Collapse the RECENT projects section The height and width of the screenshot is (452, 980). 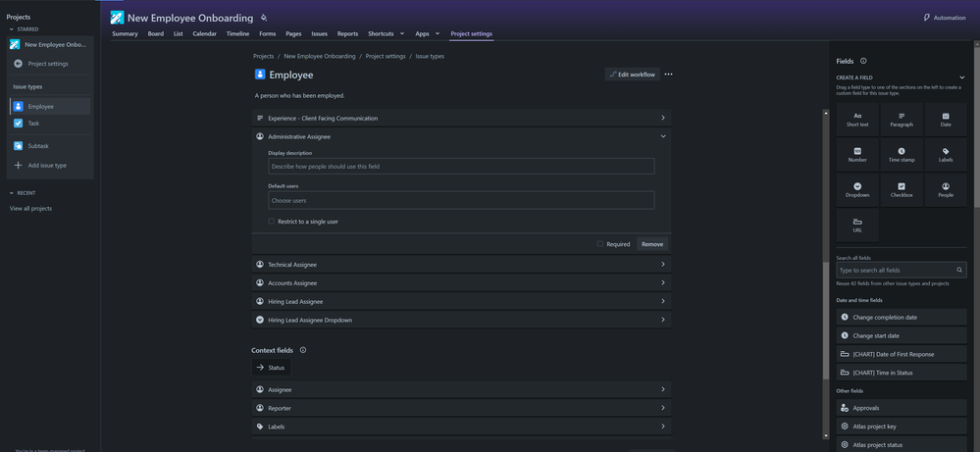tap(11, 193)
